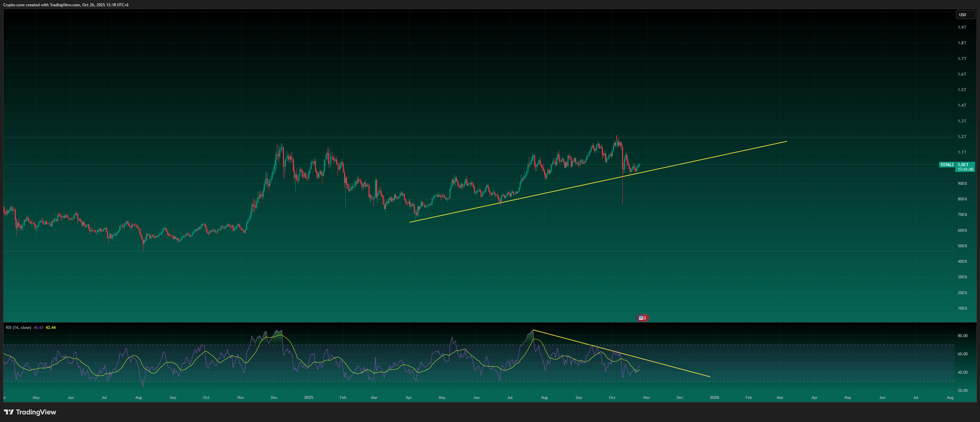Screen dimensions: 980x422
Task: Click the US flag economic event marker
Action: [x=642, y=318]
